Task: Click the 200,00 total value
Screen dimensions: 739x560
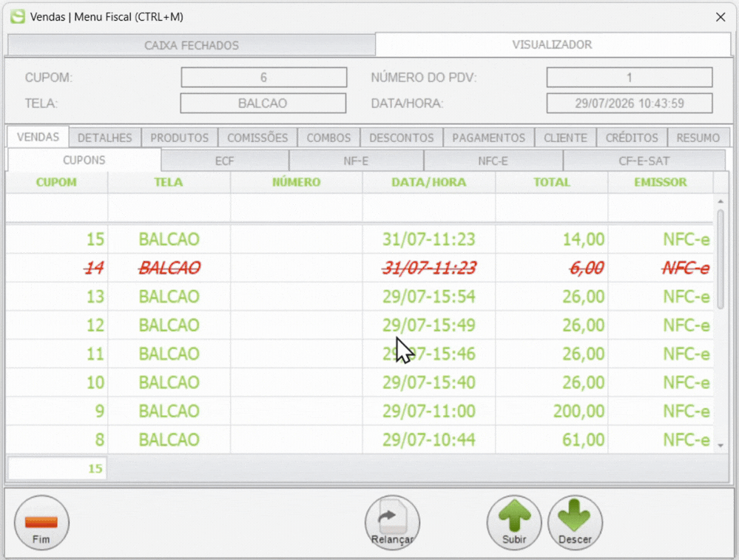Action: click(578, 411)
